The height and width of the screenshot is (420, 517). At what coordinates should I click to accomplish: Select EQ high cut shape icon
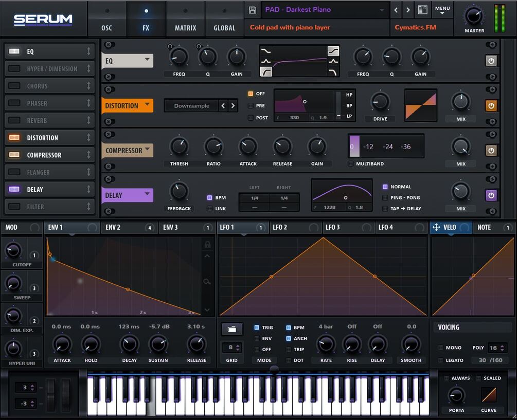(x=333, y=71)
